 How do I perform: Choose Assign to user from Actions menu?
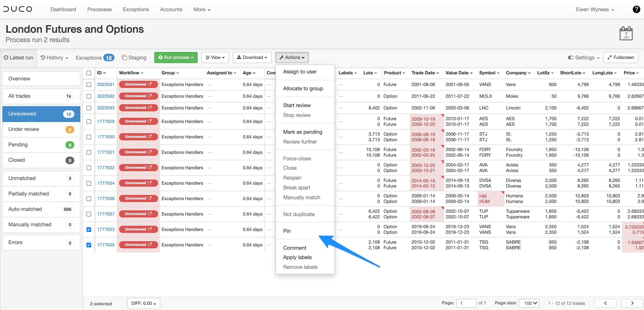click(300, 72)
